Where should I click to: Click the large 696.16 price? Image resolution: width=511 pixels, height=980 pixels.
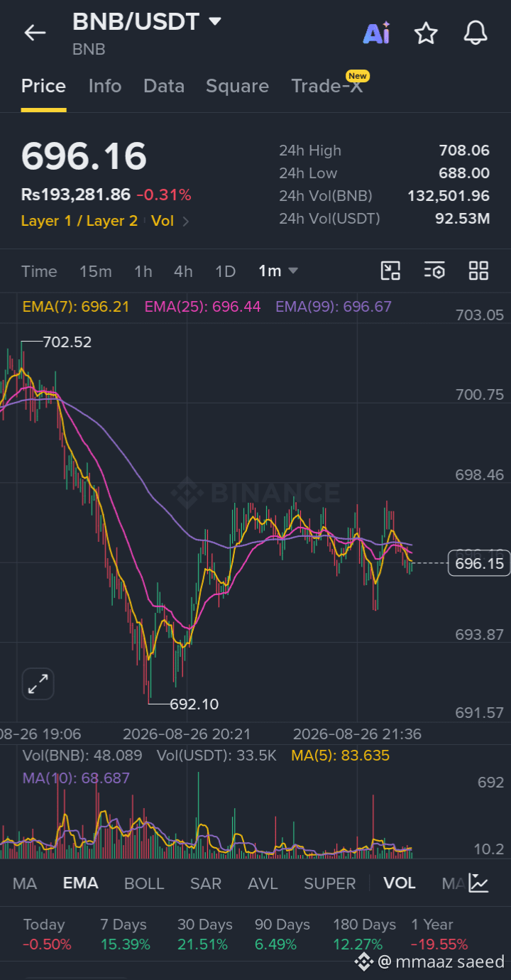click(84, 157)
